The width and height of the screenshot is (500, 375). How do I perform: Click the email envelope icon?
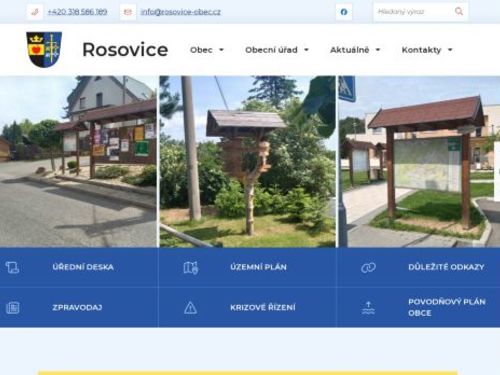click(128, 12)
